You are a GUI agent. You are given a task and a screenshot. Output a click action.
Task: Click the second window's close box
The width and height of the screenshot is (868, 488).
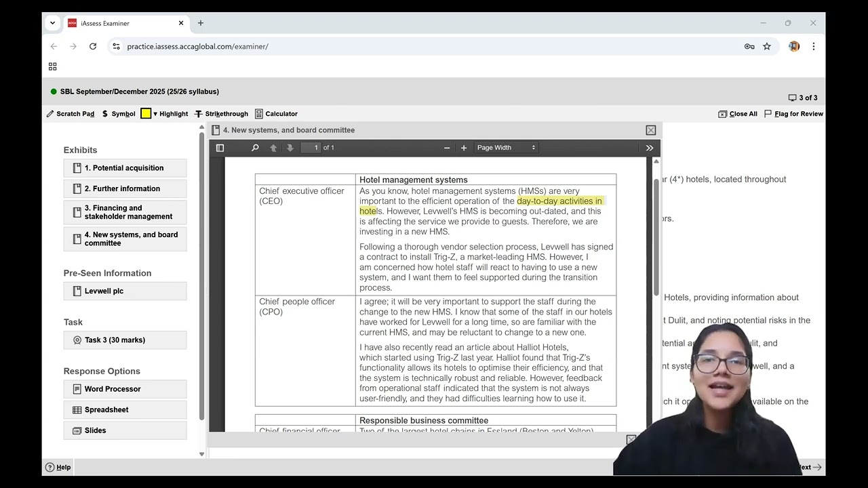click(x=631, y=439)
